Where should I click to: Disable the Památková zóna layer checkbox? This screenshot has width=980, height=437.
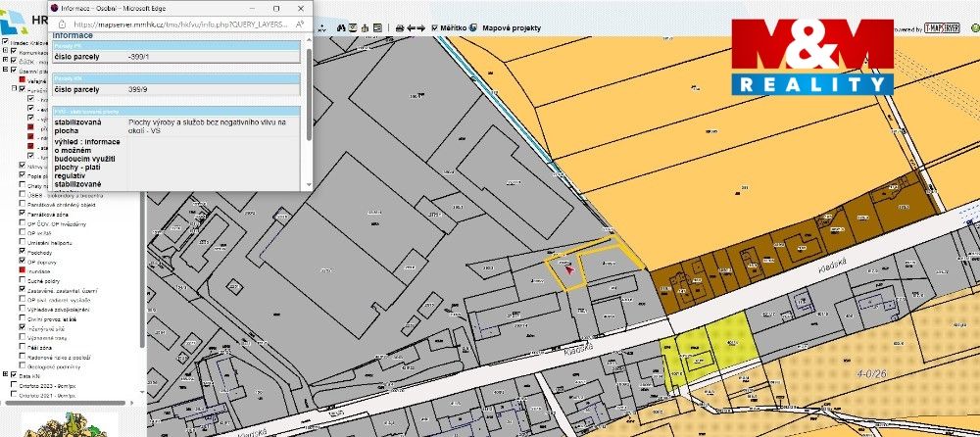[23, 214]
